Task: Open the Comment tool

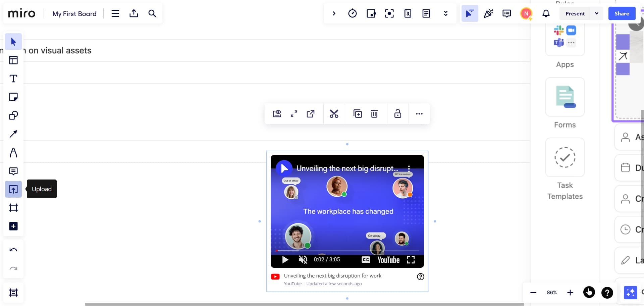Action: tap(13, 171)
